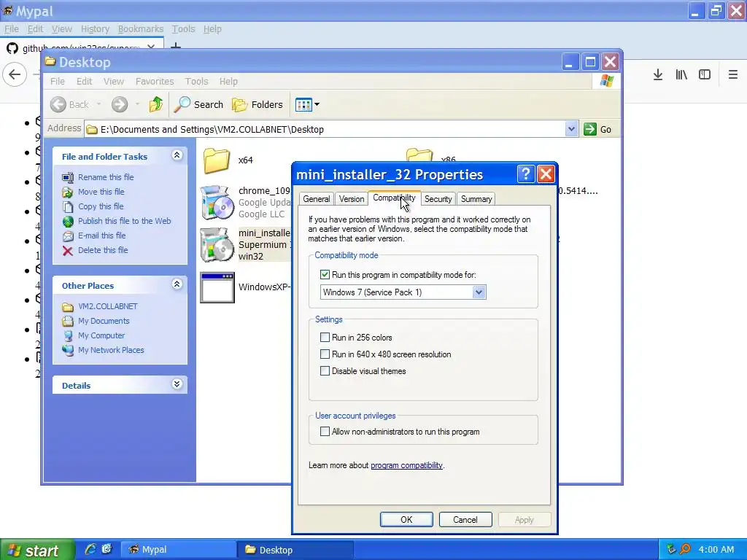Close the github tab in Mypal
747x560 pixels.
[151, 47]
